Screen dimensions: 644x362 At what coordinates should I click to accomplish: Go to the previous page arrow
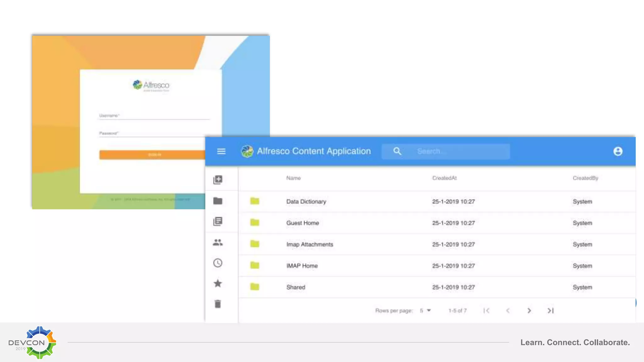click(x=508, y=310)
